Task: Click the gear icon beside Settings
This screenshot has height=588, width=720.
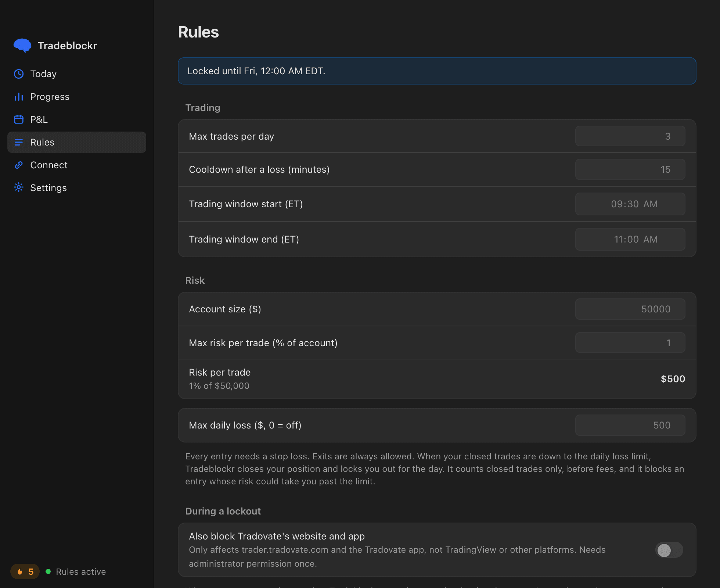Action: point(19,187)
